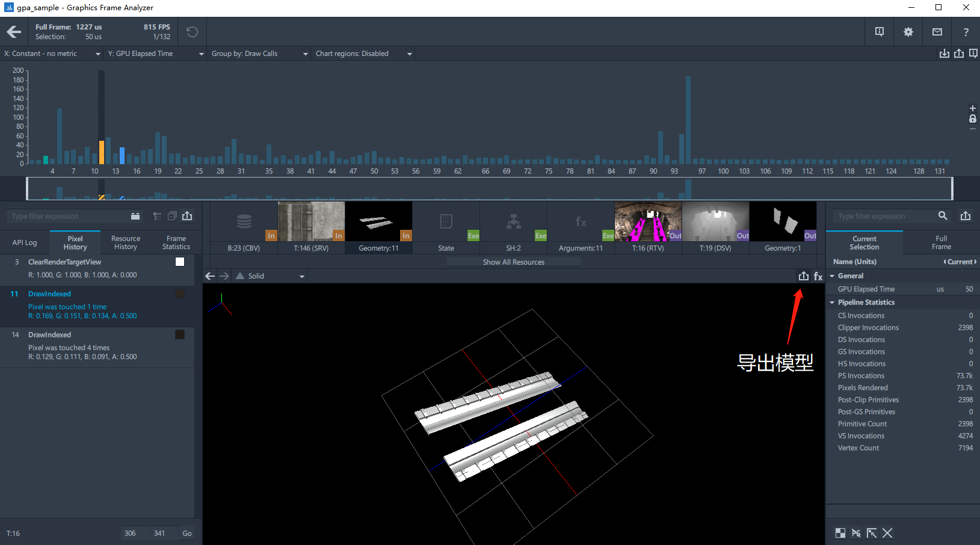The width and height of the screenshot is (980, 545).
Task: Export metrics using the right panel share icon
Action: pos(966,216)
